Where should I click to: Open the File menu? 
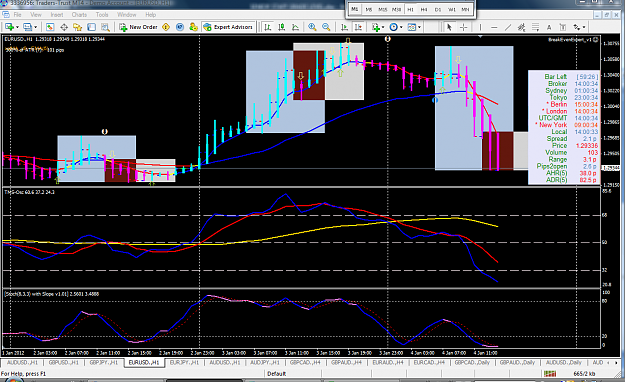[x=18, y=15]
